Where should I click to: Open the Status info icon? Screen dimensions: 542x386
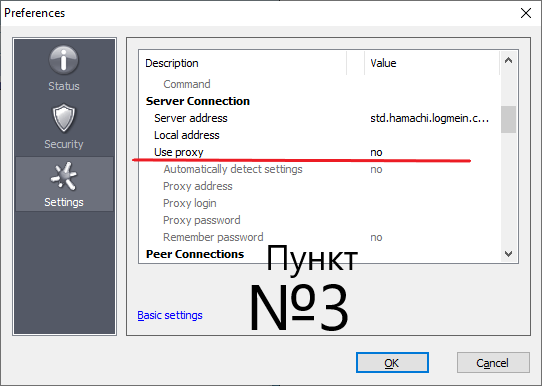[64, 60]
